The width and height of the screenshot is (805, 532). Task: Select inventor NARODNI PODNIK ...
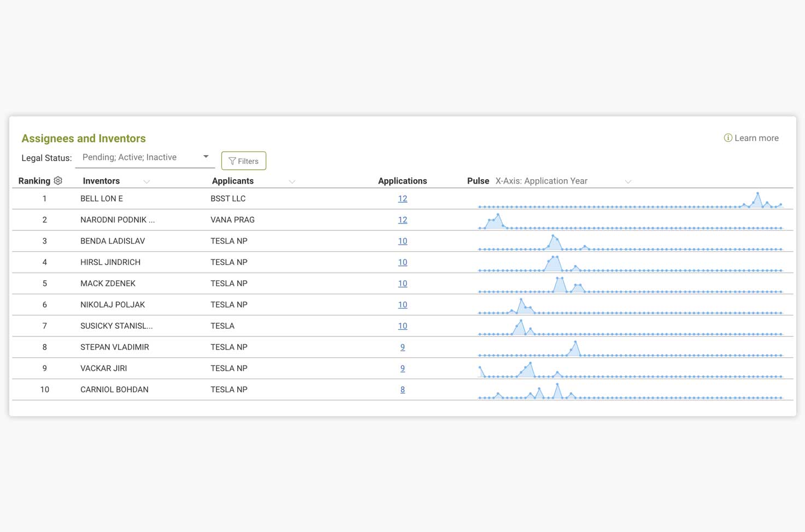[117, 220]
